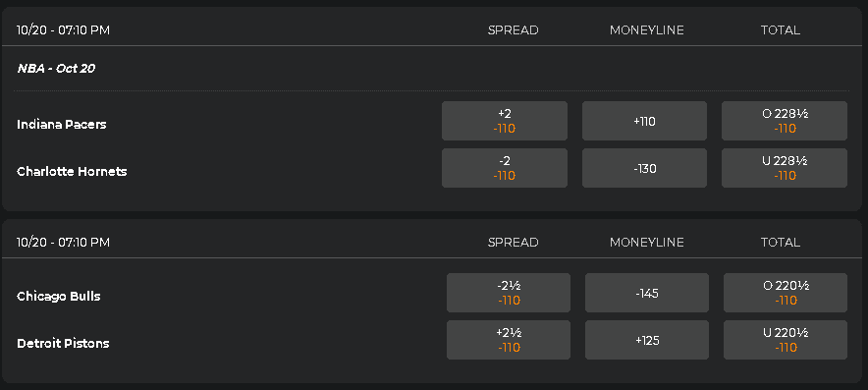The height and width of the screenshot is (390, 868).
Task: Pick Detroit Pistons +125 moneyline
Action: [x=646, y=340]
